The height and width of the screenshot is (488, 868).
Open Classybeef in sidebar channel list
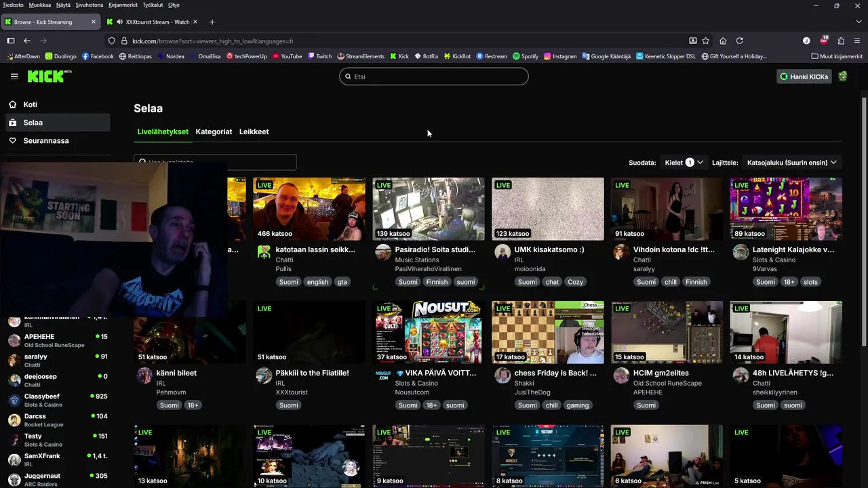57,400
